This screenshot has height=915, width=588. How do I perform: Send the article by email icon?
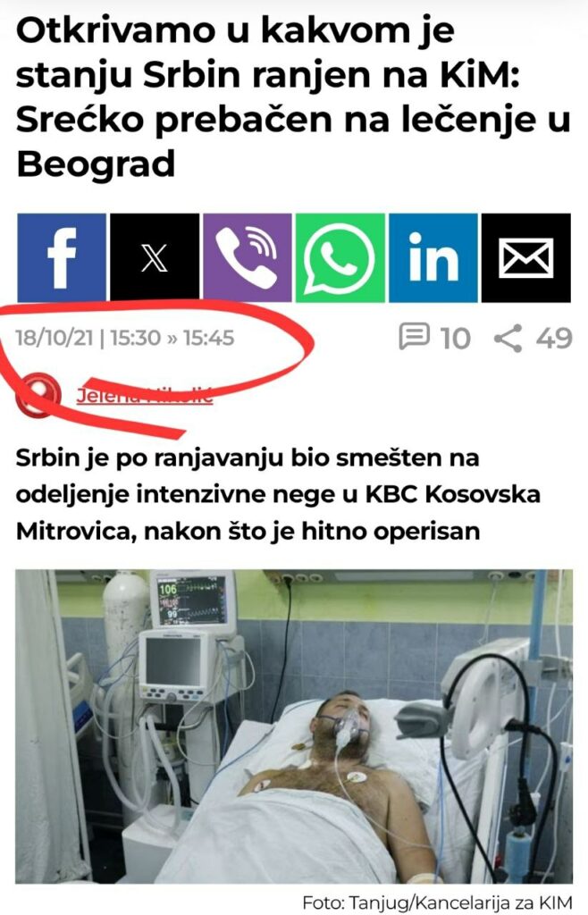coord(526,257)
